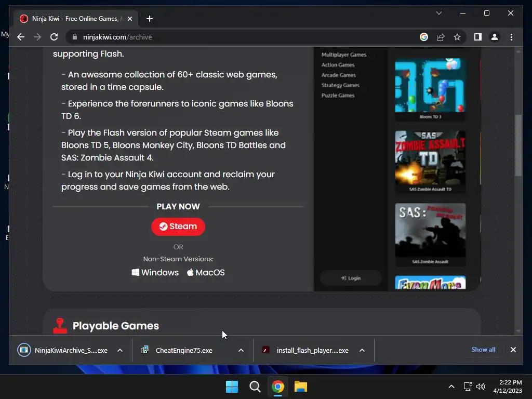This screenshot has width=532, height=399.
Task: Share this page icon
Action: tap(441, 37)
